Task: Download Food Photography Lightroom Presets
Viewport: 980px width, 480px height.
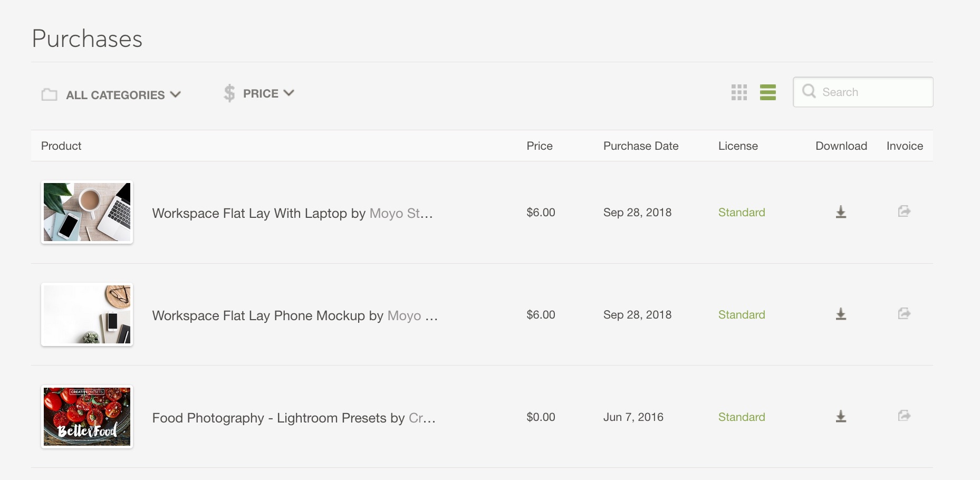Action: pyautogui.click(x=841, y=417)
